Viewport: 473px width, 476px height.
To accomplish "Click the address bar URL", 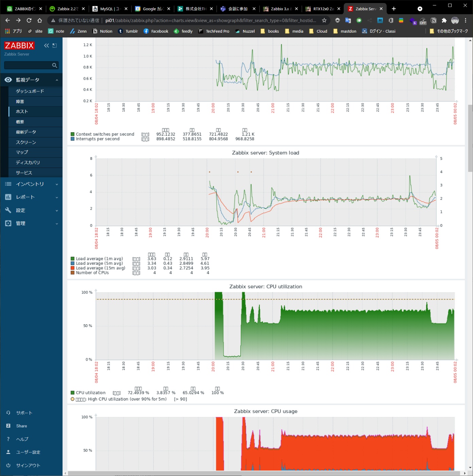I will (210, 20).
